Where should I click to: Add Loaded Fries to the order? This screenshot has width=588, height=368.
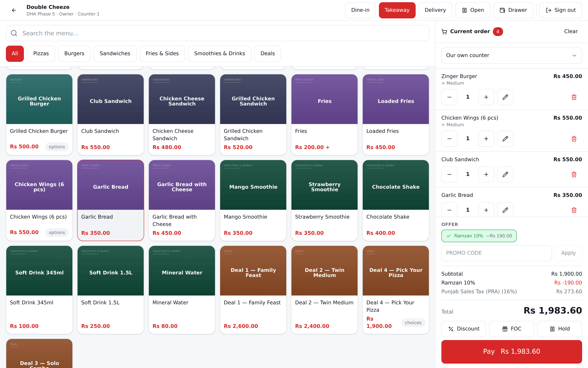396,115
